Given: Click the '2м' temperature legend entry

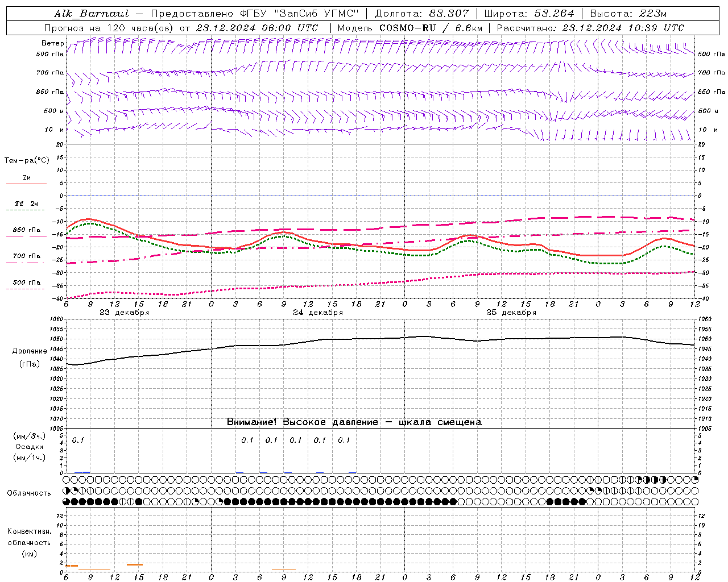Looking at the screenshot, I should [x=27, y=178].
